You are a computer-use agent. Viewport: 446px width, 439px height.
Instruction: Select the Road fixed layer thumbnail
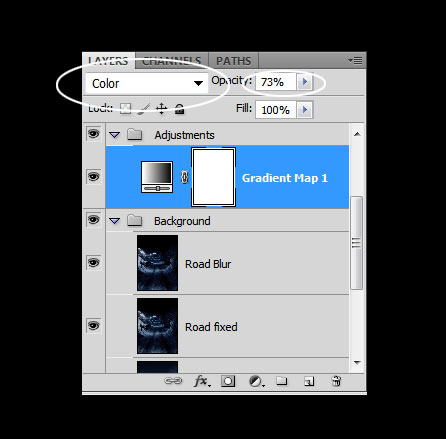[157, 326]
